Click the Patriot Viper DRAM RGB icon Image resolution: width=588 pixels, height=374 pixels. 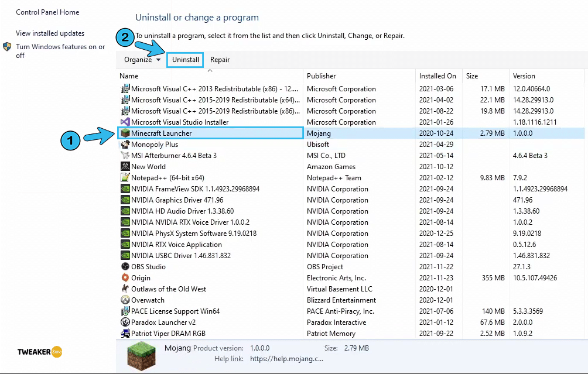(125, 333)
